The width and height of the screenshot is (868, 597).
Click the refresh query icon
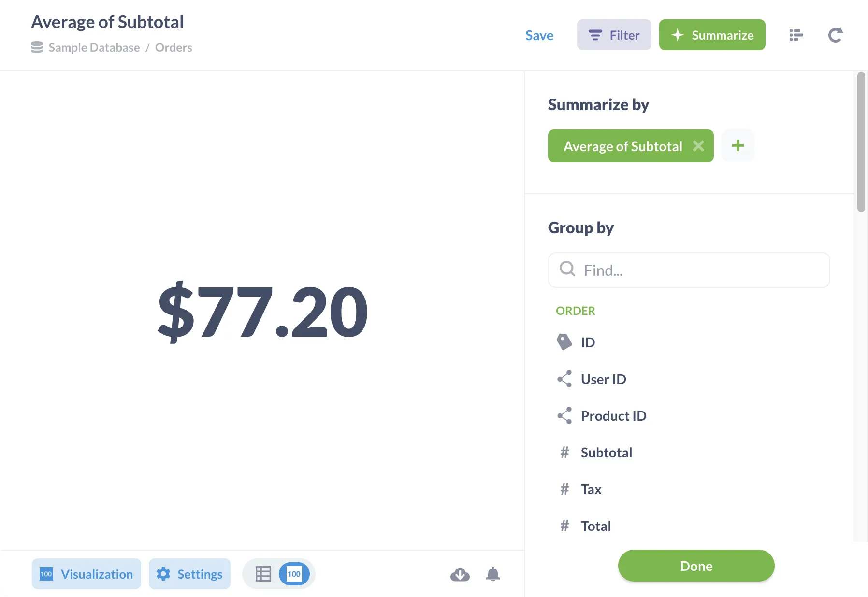pyautogui.click(x=835, y=35)
